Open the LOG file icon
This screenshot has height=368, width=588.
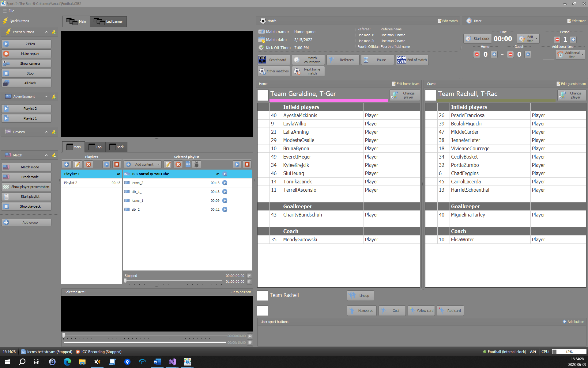188,164
